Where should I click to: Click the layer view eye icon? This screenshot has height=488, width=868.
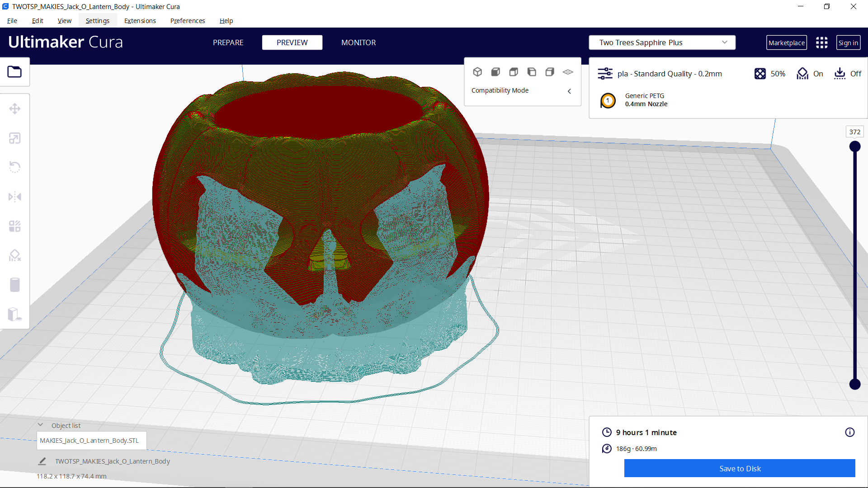tap(568, 72)
